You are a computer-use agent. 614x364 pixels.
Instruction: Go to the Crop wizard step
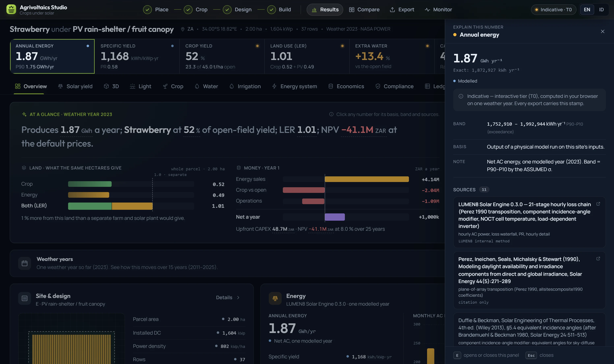pyautogui.click(x=196, y=10)
